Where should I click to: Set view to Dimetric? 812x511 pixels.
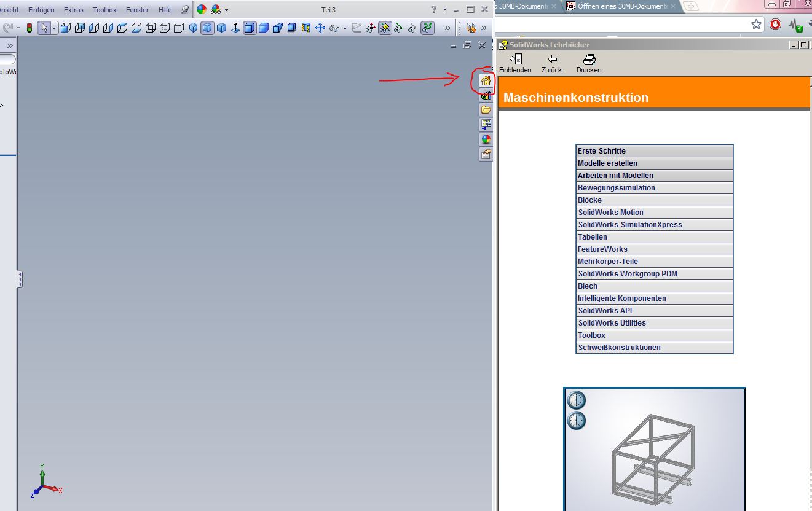(x=222, y=28)
